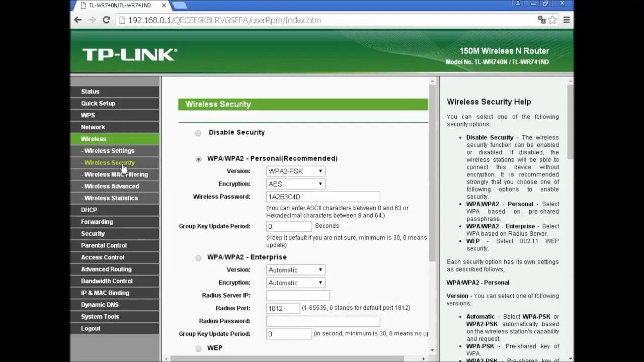Open the Network menu
The width and height of the screenshot is (644, 362).
115,127
